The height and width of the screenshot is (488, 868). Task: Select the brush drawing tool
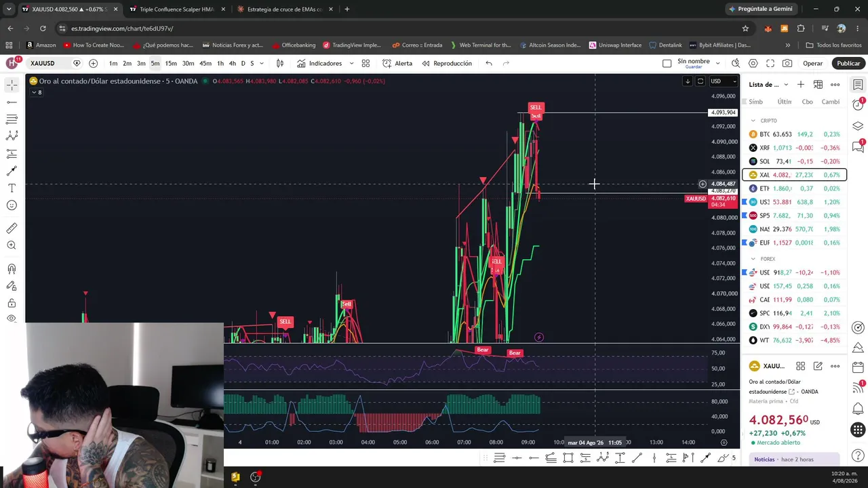tap(12, 171)
